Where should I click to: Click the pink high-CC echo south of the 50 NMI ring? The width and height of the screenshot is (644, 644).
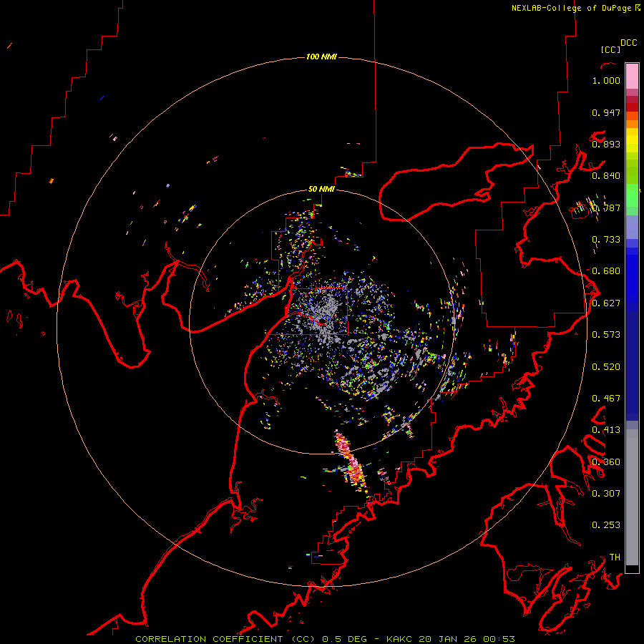click(x=351, y=462)
